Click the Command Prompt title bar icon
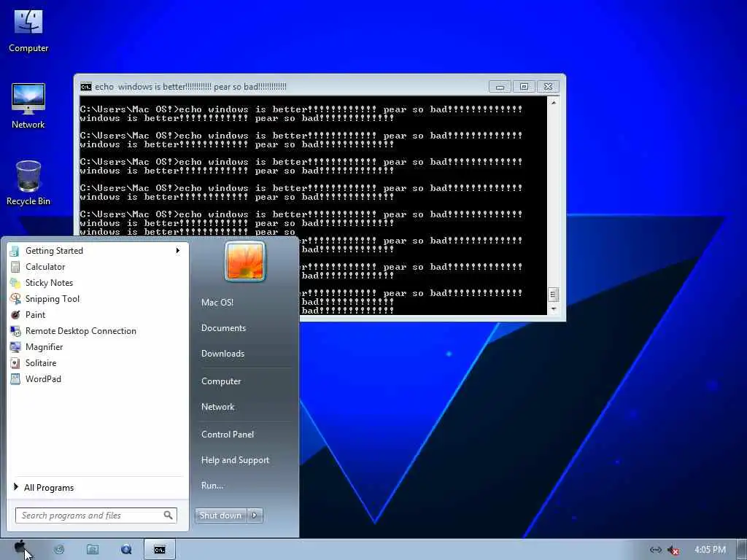Image resolution: width=747 pixels, height=560 pixels. coord(86,87)
